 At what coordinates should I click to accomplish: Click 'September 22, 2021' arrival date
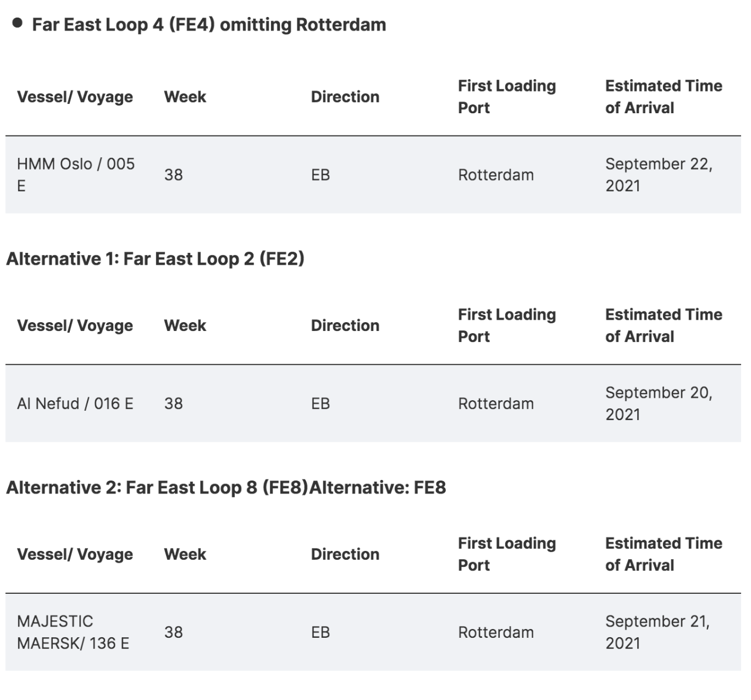658,174
